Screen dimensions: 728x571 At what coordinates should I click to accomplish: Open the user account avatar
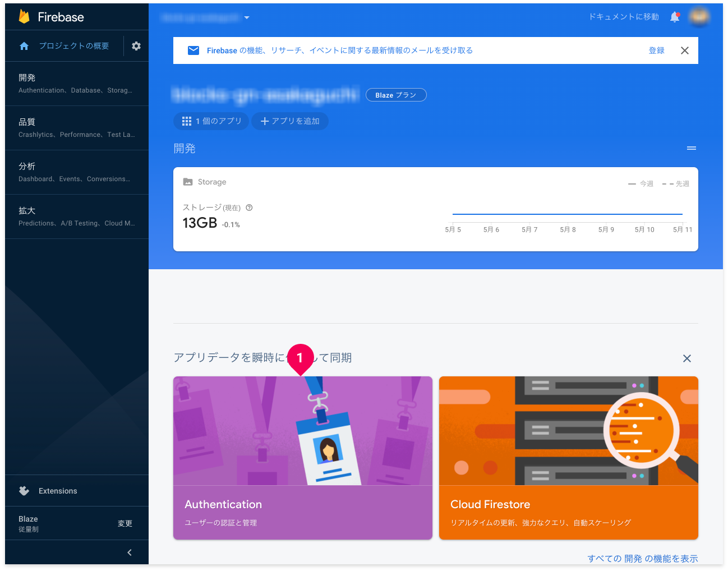(x=699, y=17)
